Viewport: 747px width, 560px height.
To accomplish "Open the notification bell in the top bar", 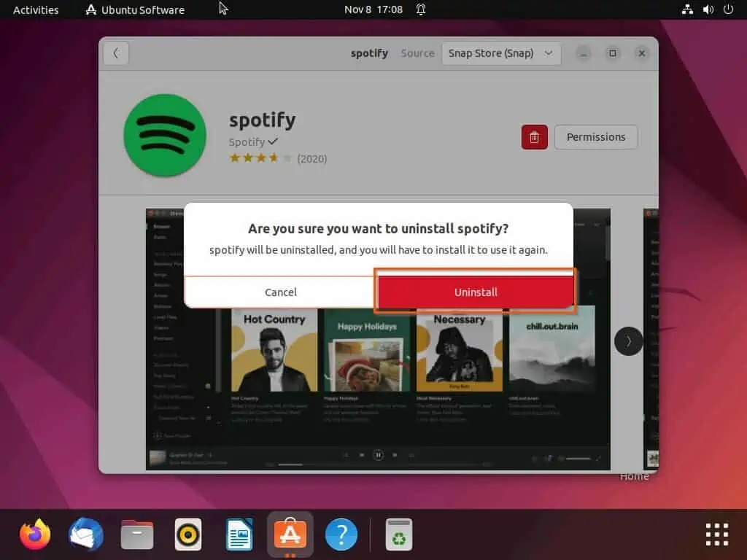I will point(420,9).
